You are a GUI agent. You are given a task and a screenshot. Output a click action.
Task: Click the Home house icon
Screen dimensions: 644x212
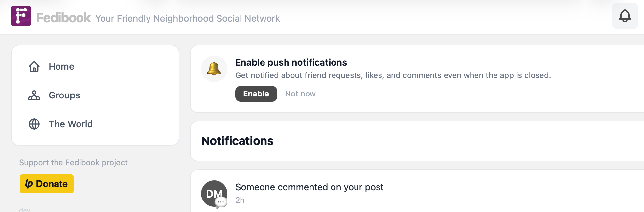(x=34, y=67)
